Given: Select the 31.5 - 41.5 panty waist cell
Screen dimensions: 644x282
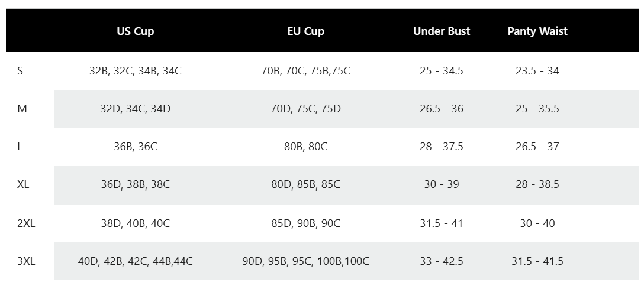Looking at the screenshot, I should pos(537,261).
